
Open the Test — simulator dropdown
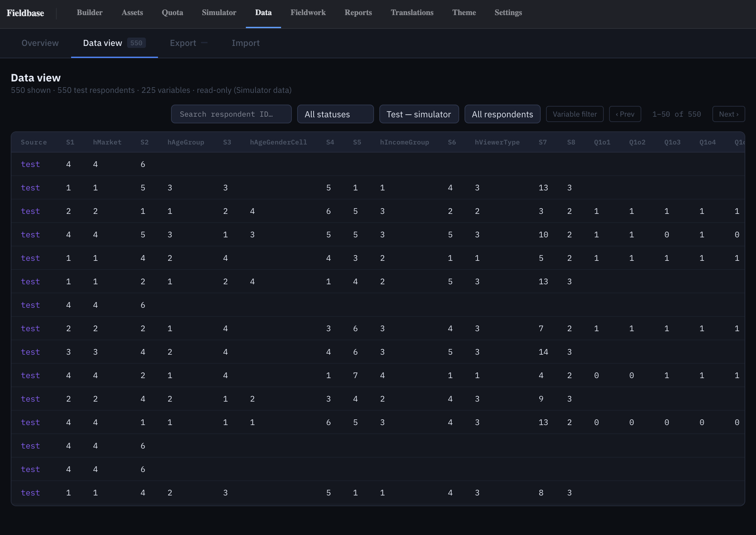[x=419, y=114]
